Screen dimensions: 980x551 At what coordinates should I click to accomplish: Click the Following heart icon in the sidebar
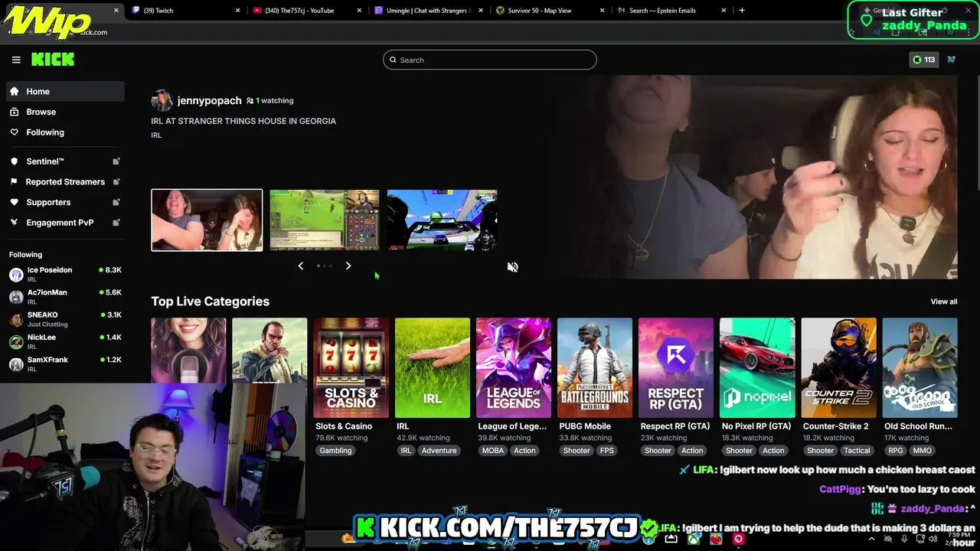(x=15, y=132)
